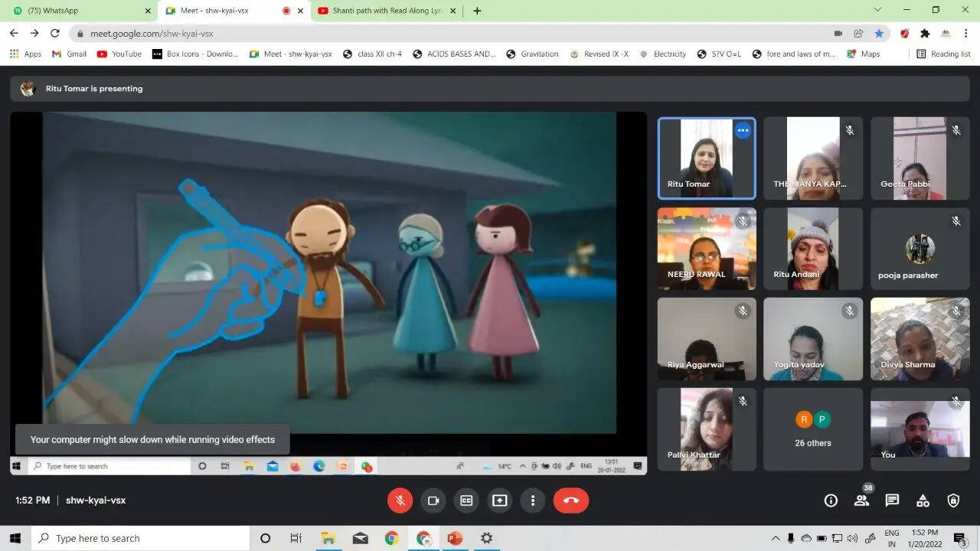
Task: Select the Ritu Tomar video tile
Action: [707, 158]
